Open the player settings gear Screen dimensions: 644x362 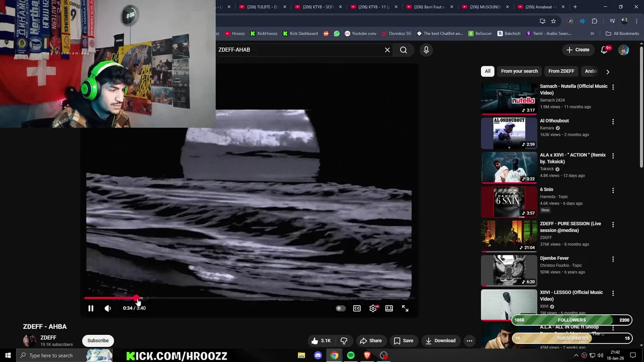pos(373,308)
